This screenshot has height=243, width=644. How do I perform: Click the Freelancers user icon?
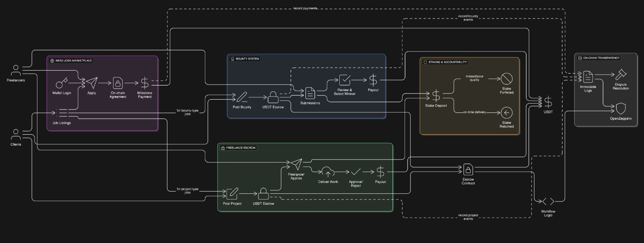pyautogui.click(x=16, y=71)
